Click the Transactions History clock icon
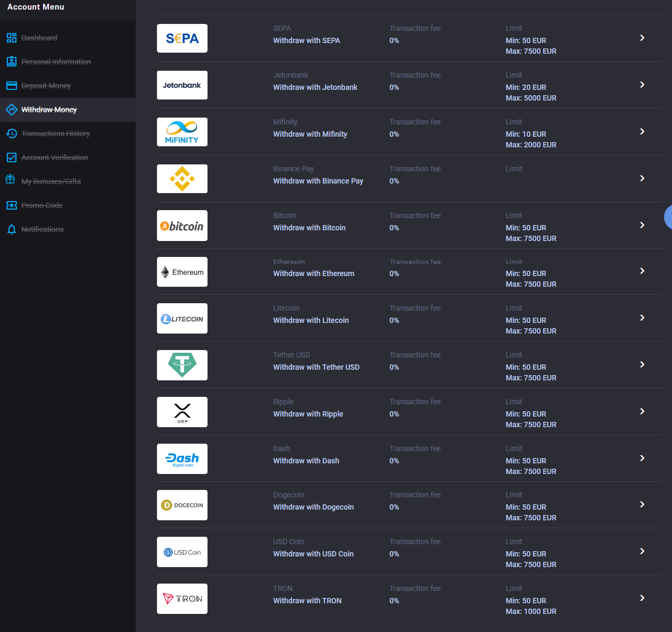 point(11,134)
